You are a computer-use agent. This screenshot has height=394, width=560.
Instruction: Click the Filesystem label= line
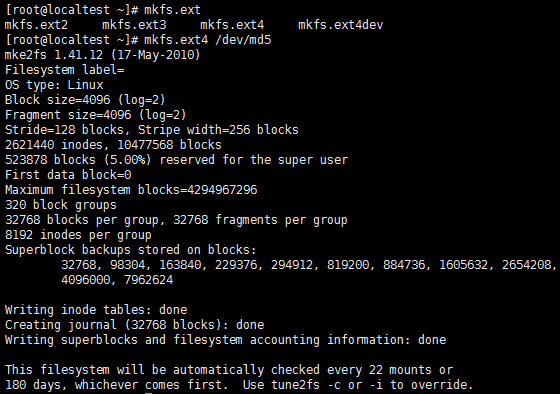coord(64,70)
